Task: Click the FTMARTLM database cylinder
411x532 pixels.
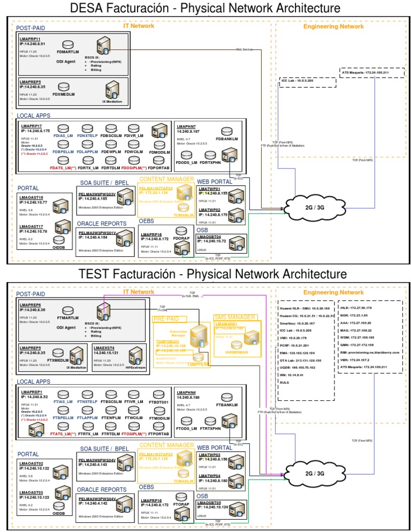Action: 68,311
